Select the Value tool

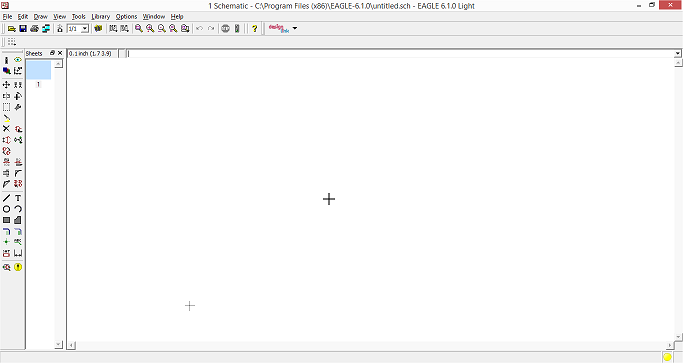18,162
